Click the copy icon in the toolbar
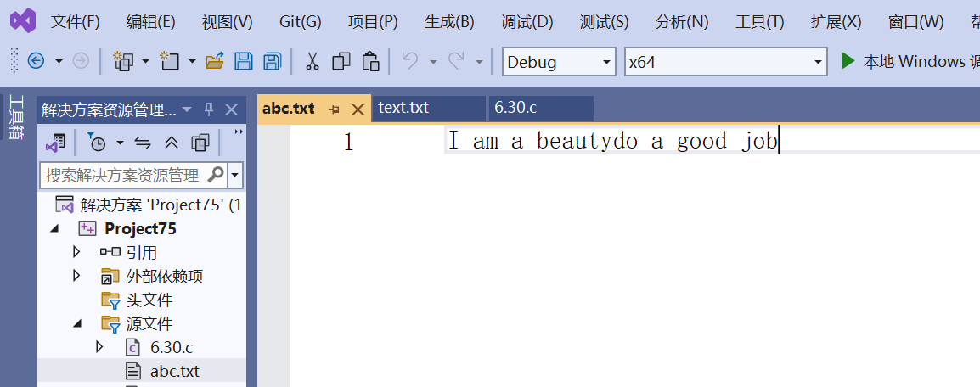Viewport: 980px width, 387px height. (341, 61)
